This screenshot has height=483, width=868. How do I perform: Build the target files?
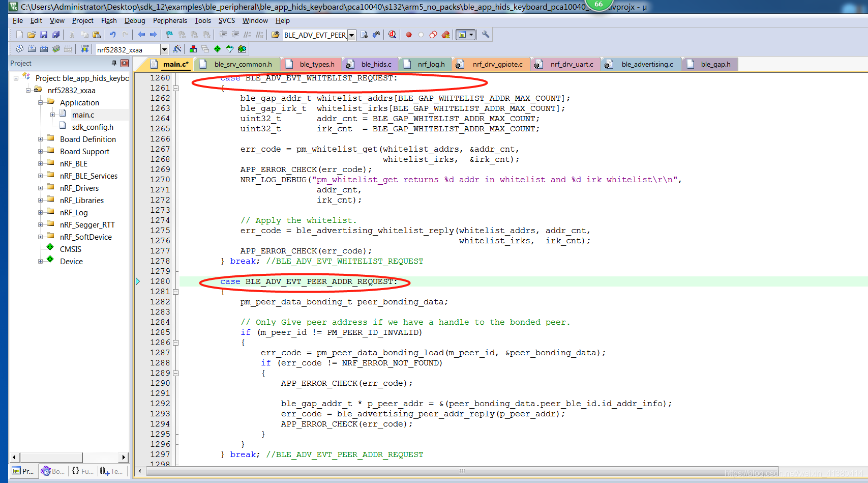coord(32,49)
